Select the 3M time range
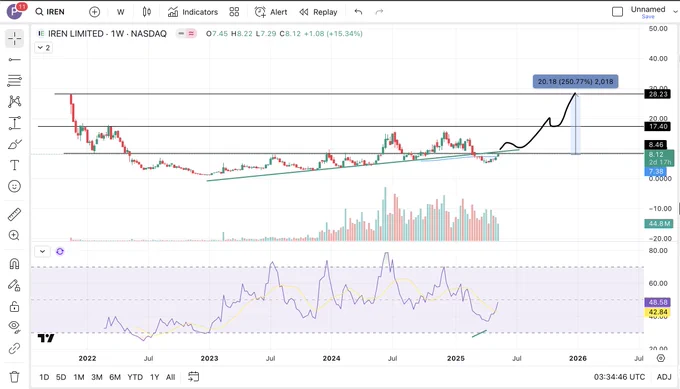The image size is (680, 389). (97, 377)
